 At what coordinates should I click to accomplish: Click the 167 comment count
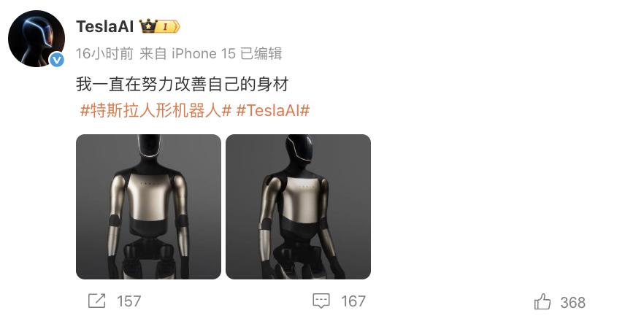click(x=353, y=301)
